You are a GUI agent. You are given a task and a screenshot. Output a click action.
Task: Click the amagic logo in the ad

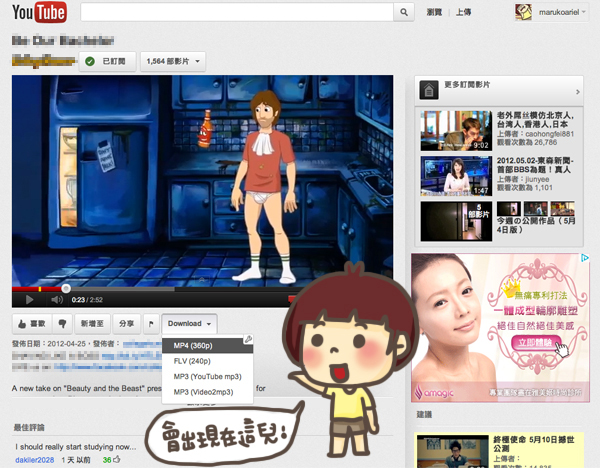pos(434,392)
